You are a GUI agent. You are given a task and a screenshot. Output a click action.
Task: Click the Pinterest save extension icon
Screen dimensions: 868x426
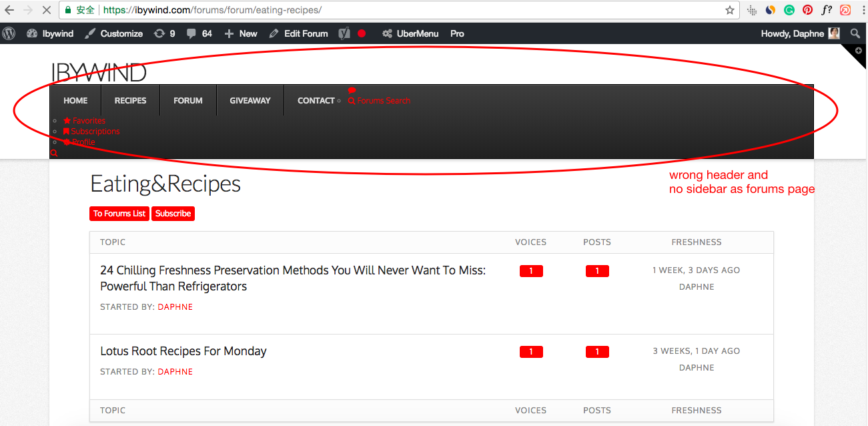[x=808, y=10]
